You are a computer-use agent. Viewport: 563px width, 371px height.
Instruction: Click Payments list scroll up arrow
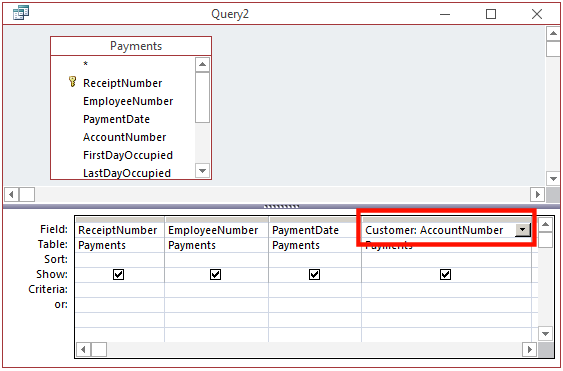tap(203, 65)
